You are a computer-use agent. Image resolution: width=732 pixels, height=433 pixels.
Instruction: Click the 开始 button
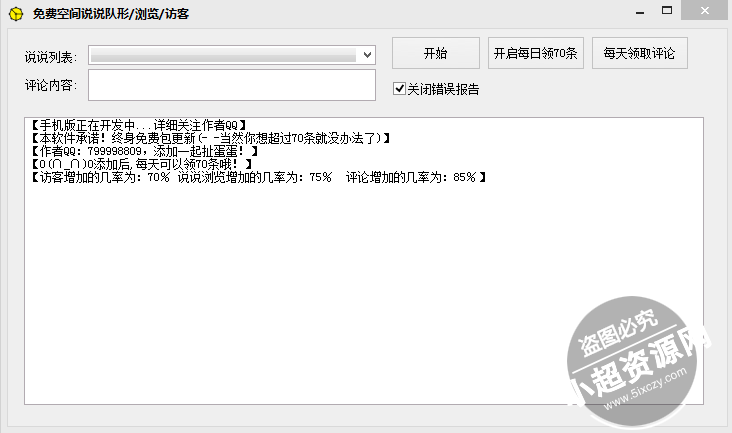pos(436,53)
